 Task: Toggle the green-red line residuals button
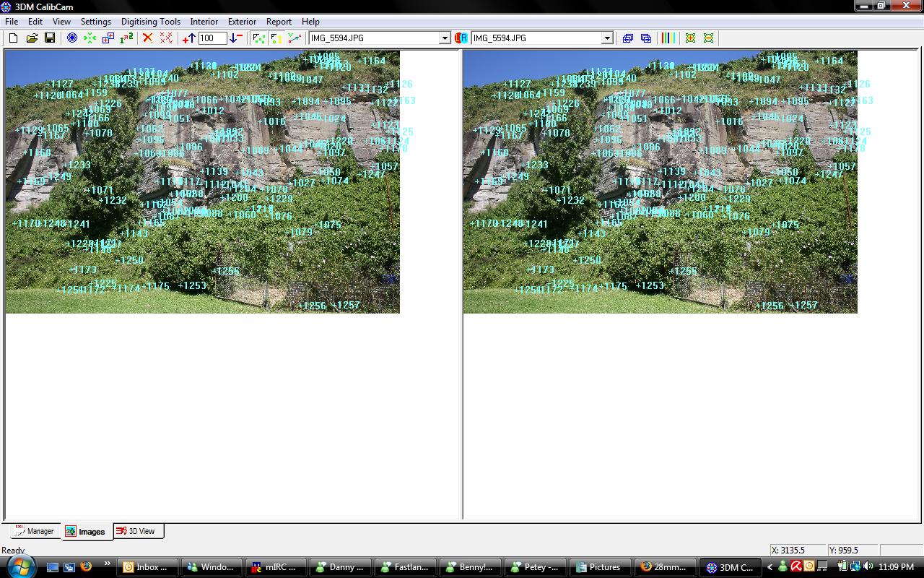click(295, 38)
